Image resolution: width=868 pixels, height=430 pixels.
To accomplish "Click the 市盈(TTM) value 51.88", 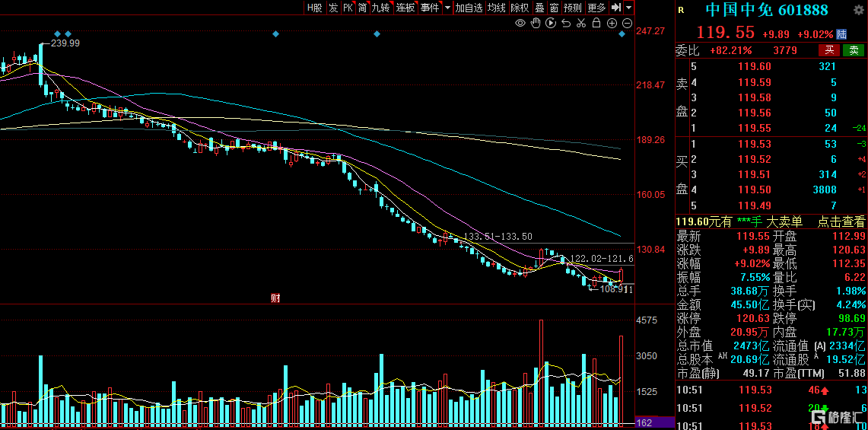I will (x=851, y=374).
